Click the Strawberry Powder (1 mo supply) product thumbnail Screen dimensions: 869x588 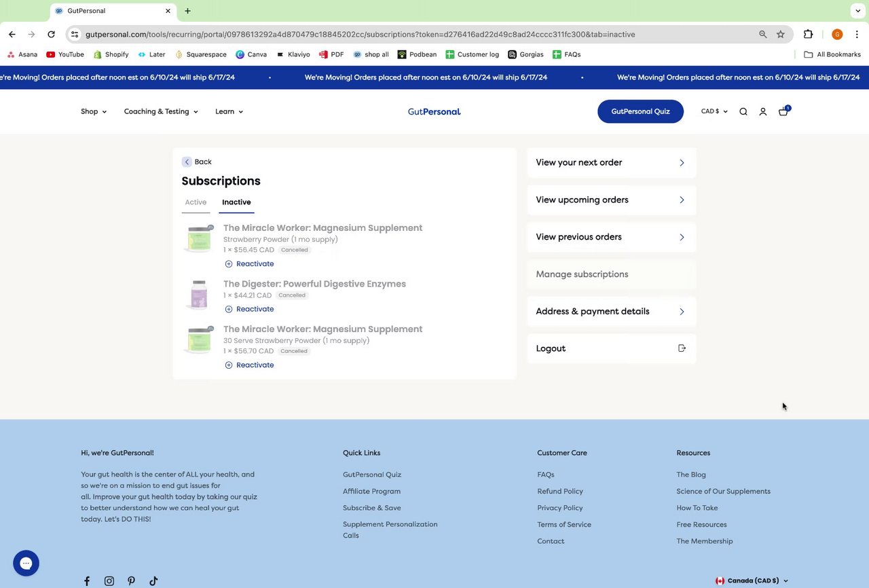click(199, 239)
